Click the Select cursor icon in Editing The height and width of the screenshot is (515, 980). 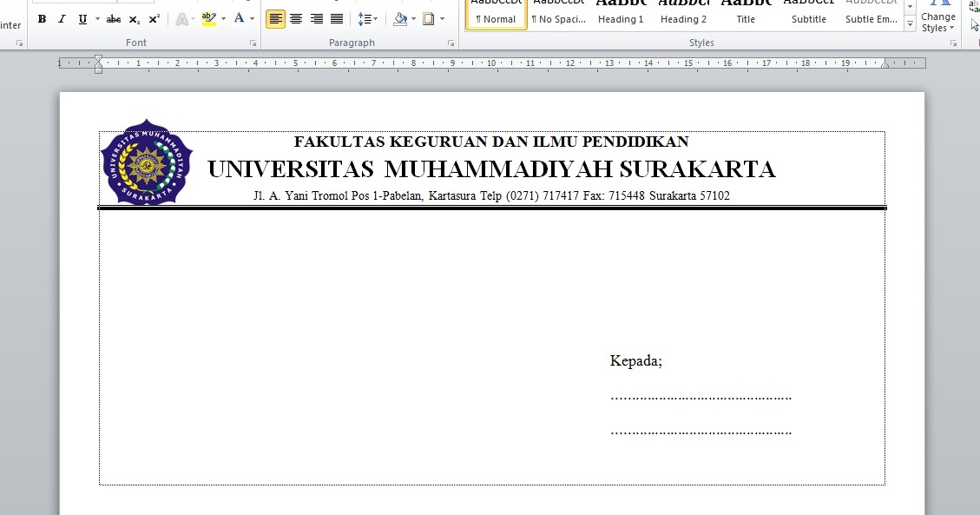(975, 25)
